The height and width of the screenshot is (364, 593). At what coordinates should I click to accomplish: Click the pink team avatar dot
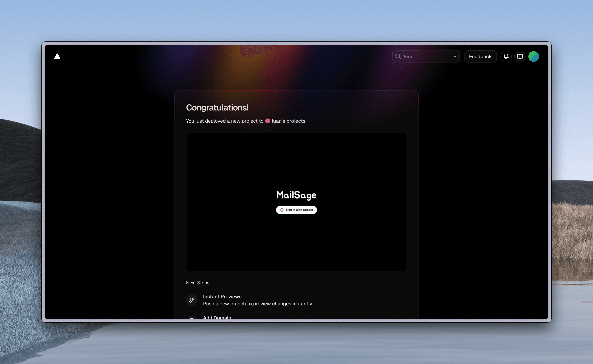pos(268,121)
